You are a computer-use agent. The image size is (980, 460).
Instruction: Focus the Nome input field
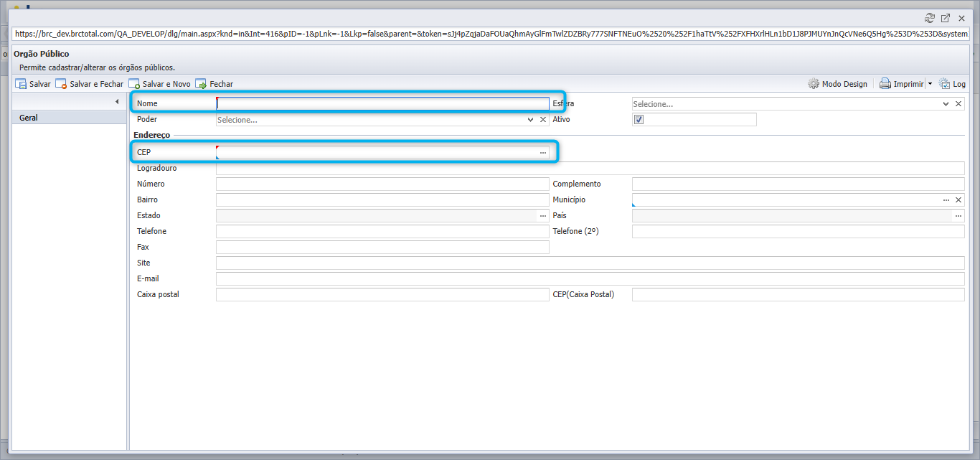click(x=382, y=104)
